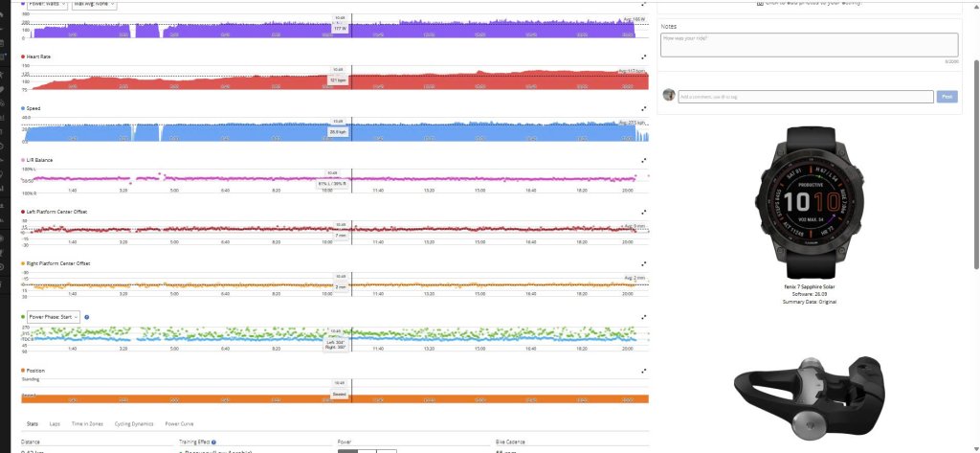Open the Power Curve tab
The height and width of the screenshot is (453, 980).
pyautogui.click(x=179, y=423)
